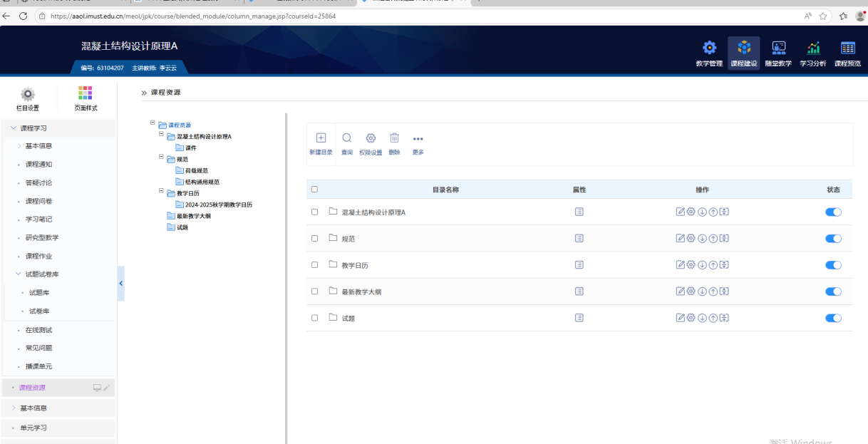Toggle status switch for 混凝土结构设计原理A
This screenshot has height=444, width=868.
click(833, 212)
